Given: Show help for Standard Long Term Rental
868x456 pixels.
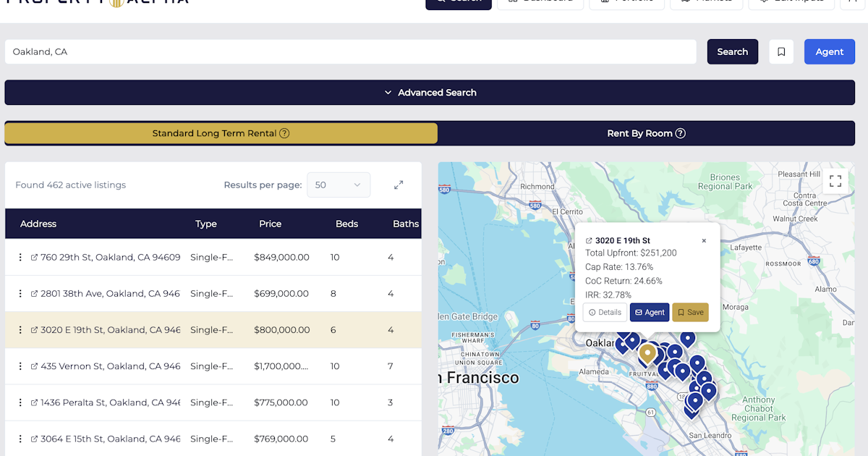Looking at the screenshot, I should click(284, 133).
